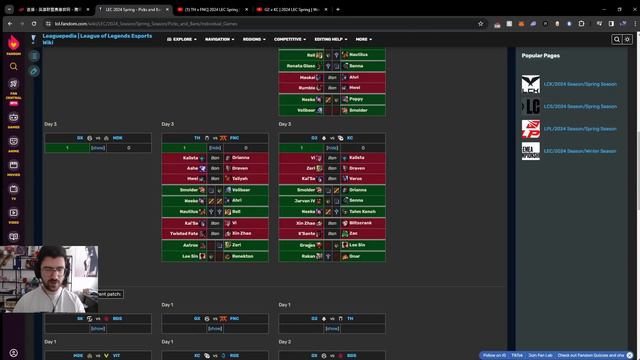Click the BDS team link in SK vs BDS Day 1
Viewport: 640px width, 360px height.
(118, 318)
